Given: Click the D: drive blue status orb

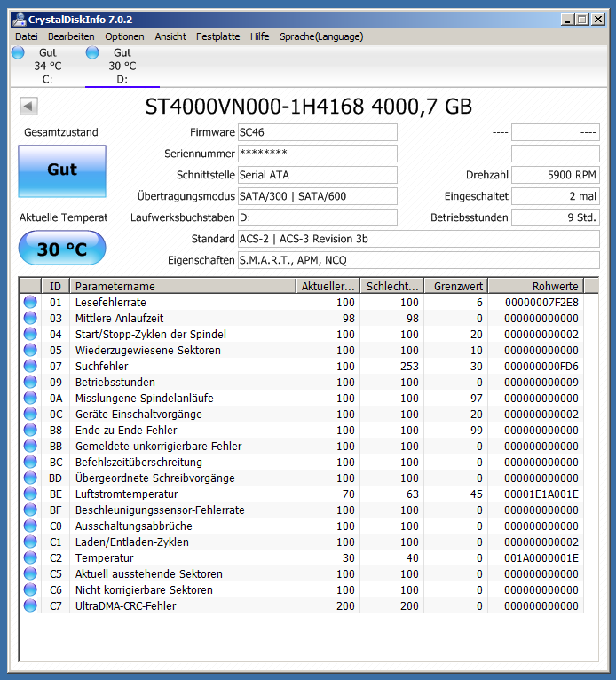Looking at the screenshot, I should [x=92, y=52].
